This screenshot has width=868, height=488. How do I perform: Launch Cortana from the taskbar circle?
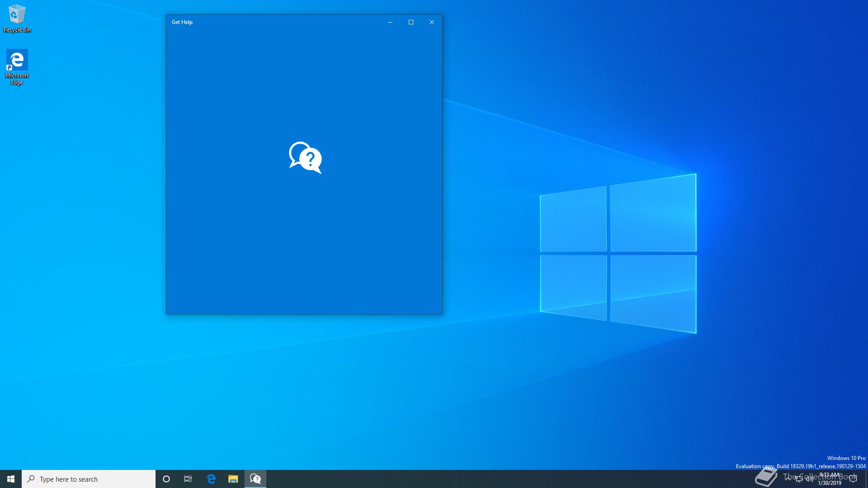coord(166,479)
